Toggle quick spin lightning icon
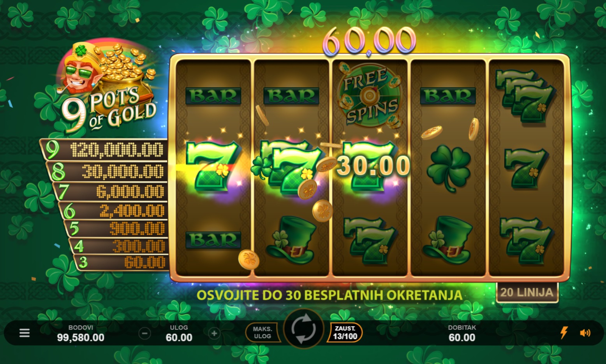Viewport: 606px width, 364px height. click(x=564, y=332)
